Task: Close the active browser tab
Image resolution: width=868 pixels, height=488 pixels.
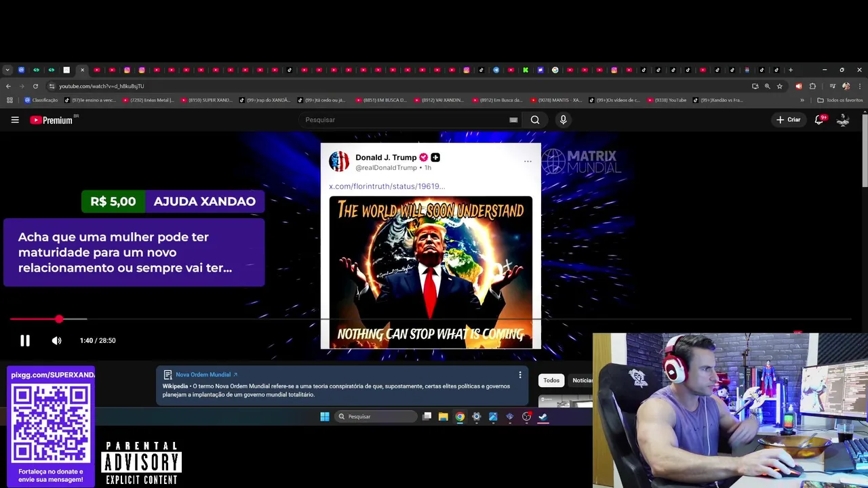Action: coord(82,70)
